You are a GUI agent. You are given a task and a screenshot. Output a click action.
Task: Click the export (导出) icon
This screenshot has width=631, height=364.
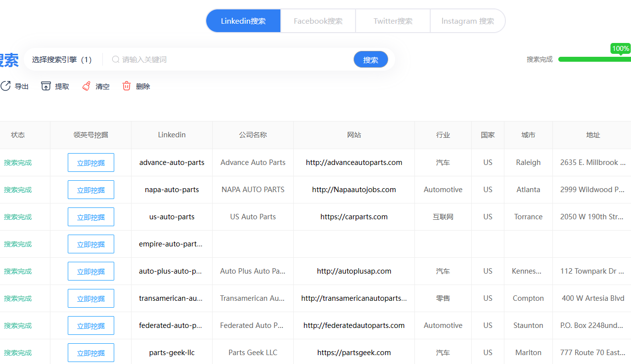click(x=5, y=86)
